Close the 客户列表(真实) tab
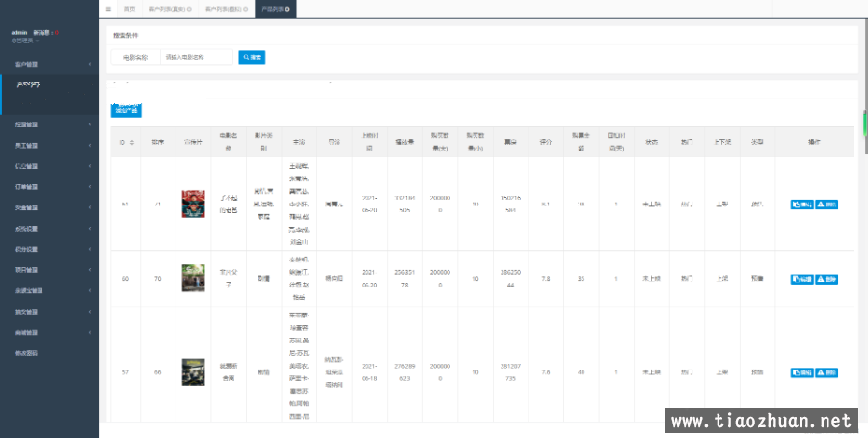Image resolution: width=868 pixels, height=438 pixels. 189,9
